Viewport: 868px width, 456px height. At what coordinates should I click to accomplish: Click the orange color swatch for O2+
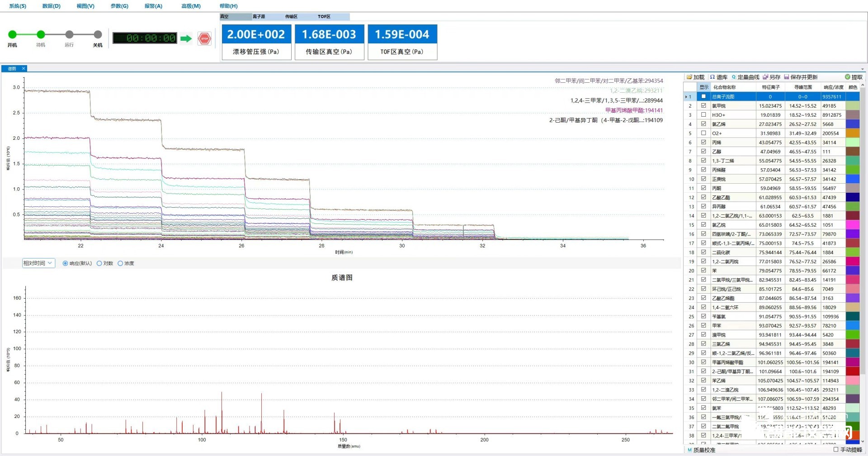pos(853,133)
